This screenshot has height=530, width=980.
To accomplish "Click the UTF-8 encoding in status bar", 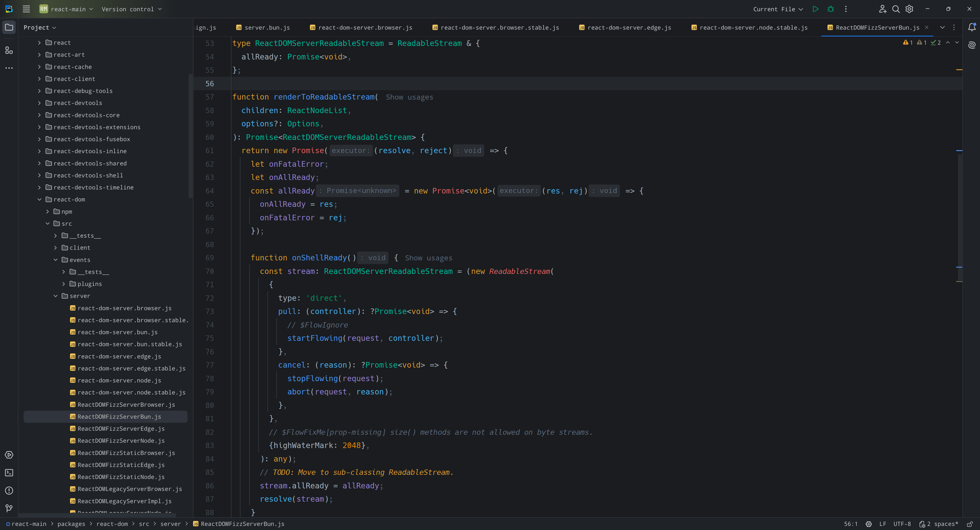I will pos(902,524).
